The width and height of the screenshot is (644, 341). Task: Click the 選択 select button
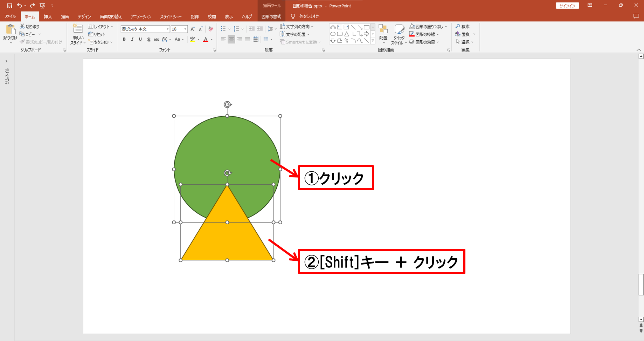click(465, 42)
